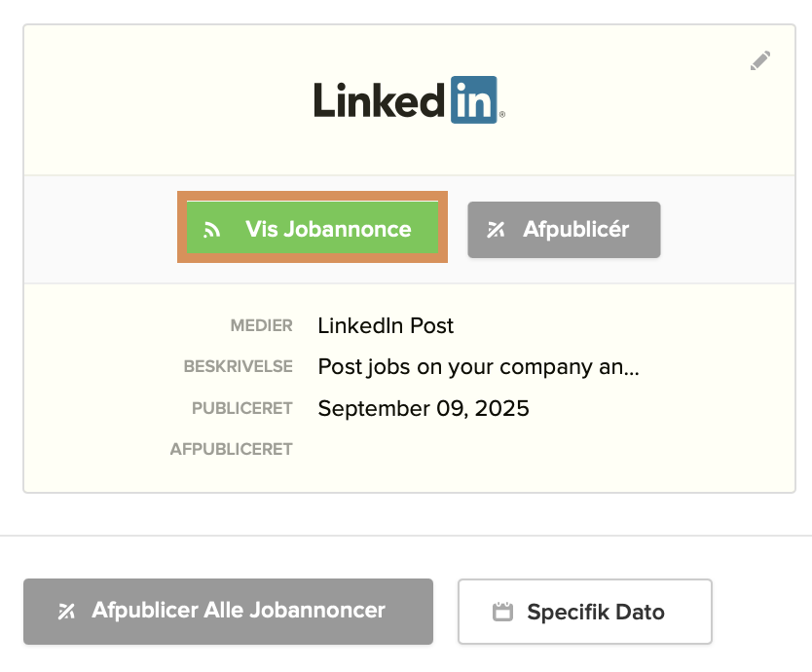Click the pencil edit icon

tap(760, 60)
